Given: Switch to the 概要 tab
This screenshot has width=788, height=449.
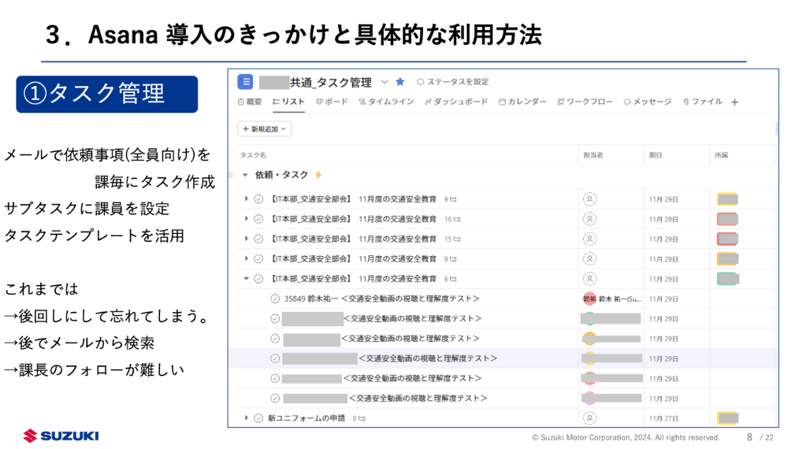Looking at the screenshot, I should [250, 102].
